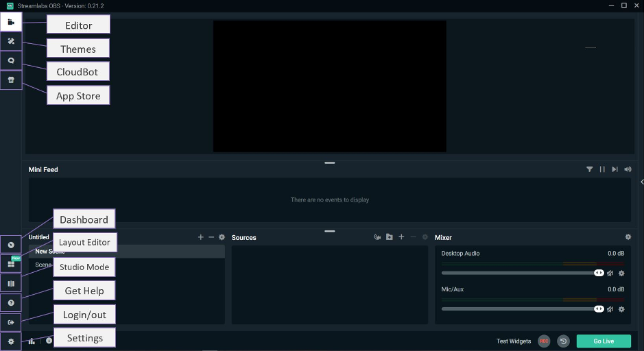Open the App Store sidebar icon
Viewport: 644px width, 351px height.
click(11, 80)
